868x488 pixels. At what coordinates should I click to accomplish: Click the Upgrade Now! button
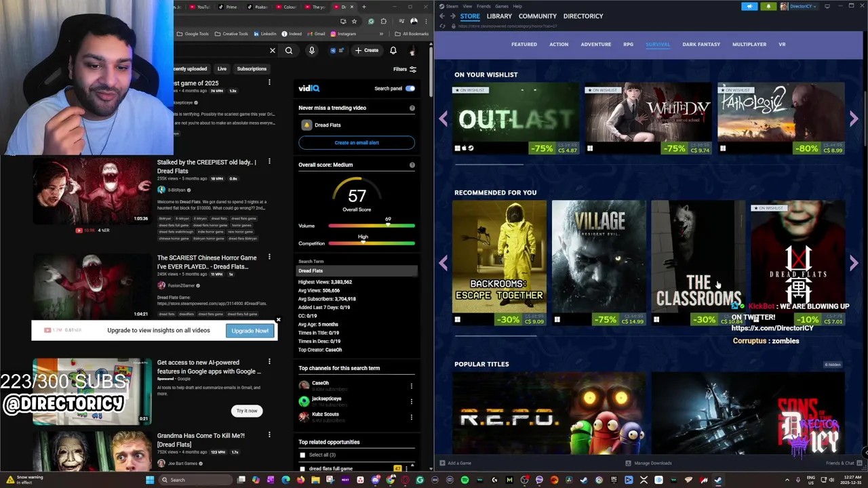tap(250, 331)
